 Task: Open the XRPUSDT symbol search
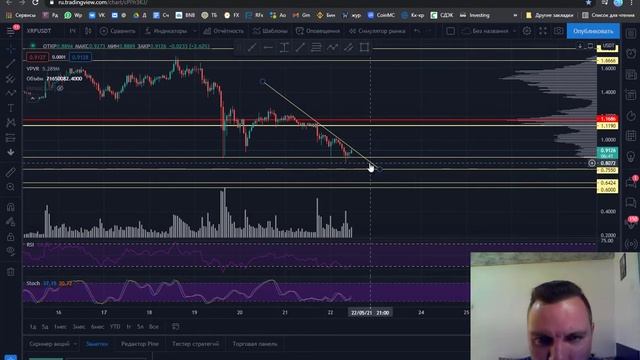[x=39, y=31]
